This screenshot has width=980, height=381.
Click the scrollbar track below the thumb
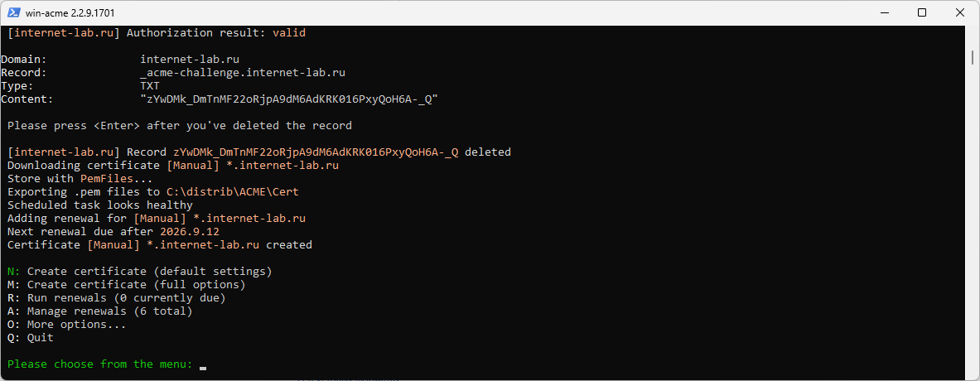point(973,219)
